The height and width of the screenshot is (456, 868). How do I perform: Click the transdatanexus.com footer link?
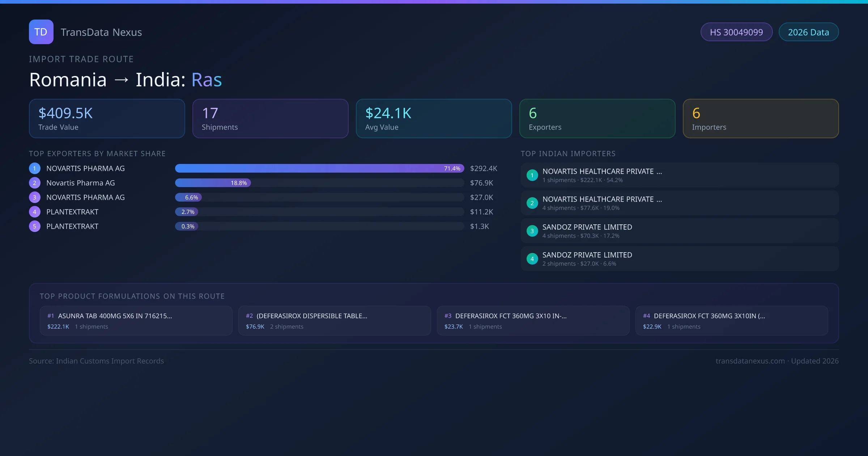point(750,361)
